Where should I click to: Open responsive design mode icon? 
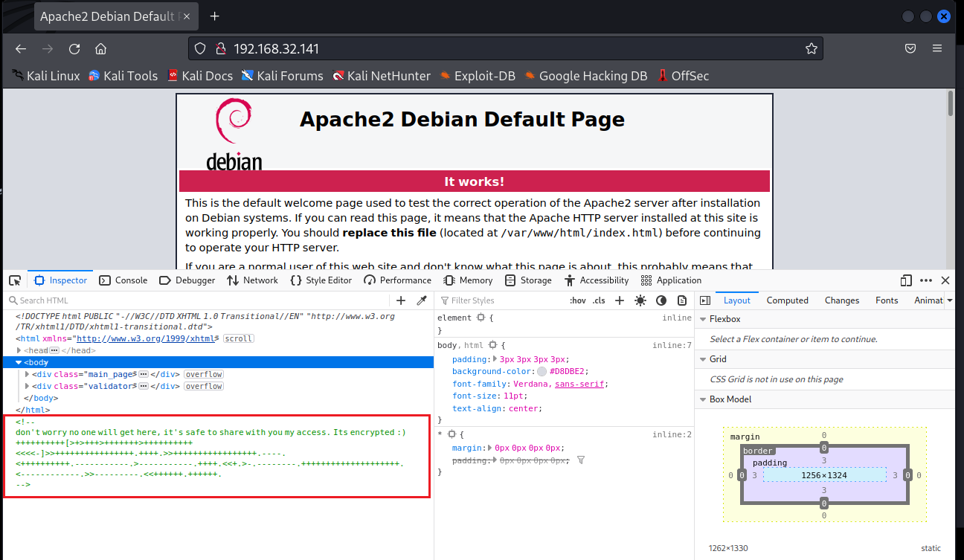click(x=906, y=280)
